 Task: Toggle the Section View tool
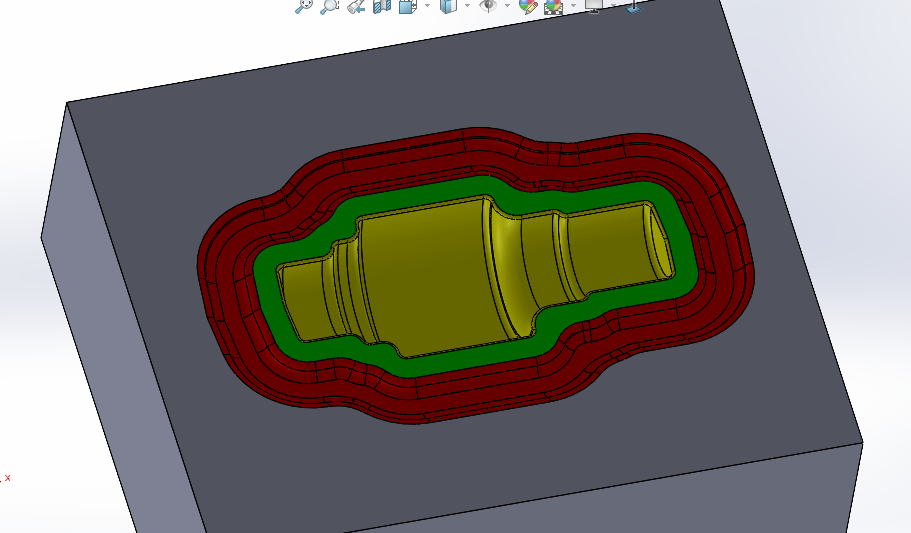coord(381,6)
